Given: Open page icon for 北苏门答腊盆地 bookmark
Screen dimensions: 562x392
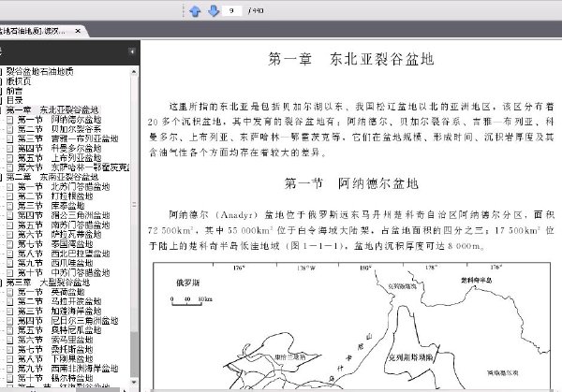Looking at the screenshot, I should click(10, 186).
